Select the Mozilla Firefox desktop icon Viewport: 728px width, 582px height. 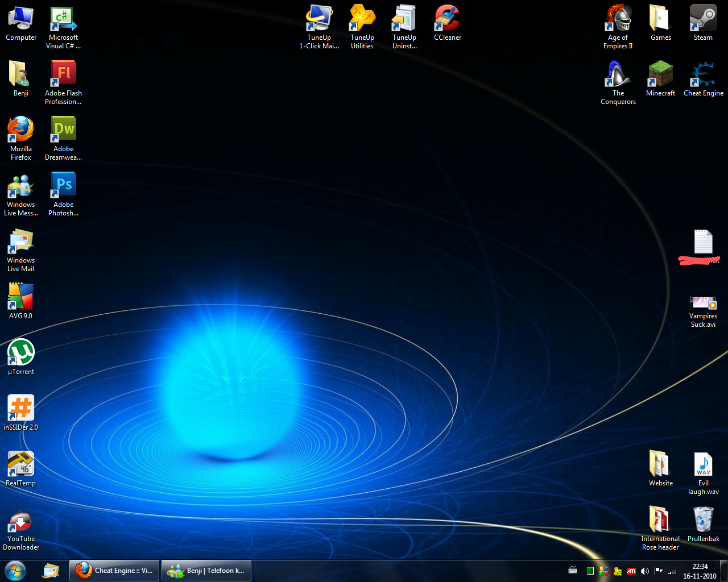click(21, 131)
